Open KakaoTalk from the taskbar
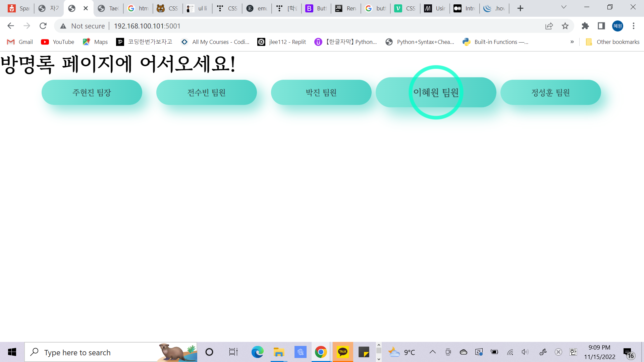The height and width of the screenshot is (362, 644). click(x=342, y=352)
